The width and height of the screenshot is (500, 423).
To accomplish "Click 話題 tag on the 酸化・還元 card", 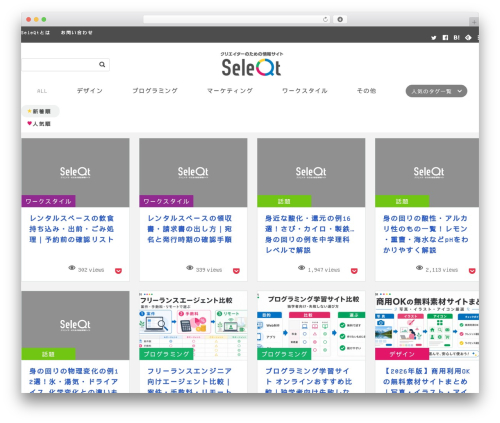I will [284, 201].
